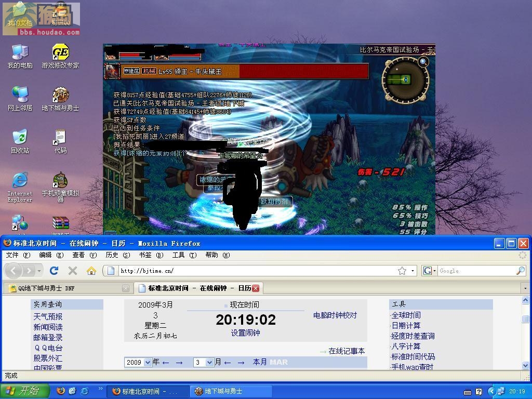Click the page scrollbar up arrow
532x399 pixels.
[x=525, y=300]
